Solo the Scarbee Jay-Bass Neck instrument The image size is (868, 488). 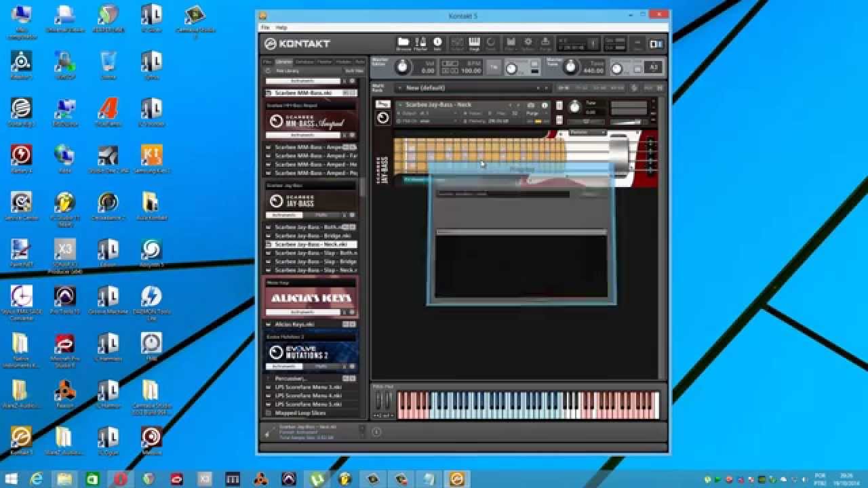(559, 105)
